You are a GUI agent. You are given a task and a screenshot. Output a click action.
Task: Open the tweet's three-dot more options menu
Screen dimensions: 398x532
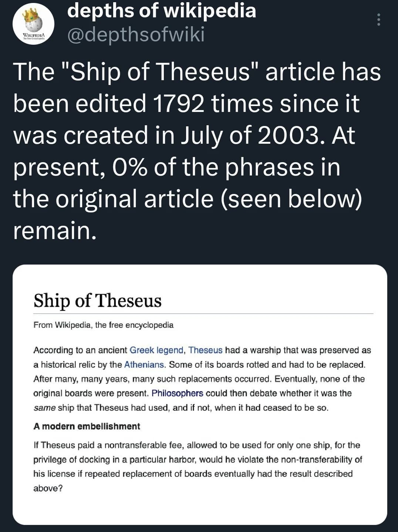(378, 19)
